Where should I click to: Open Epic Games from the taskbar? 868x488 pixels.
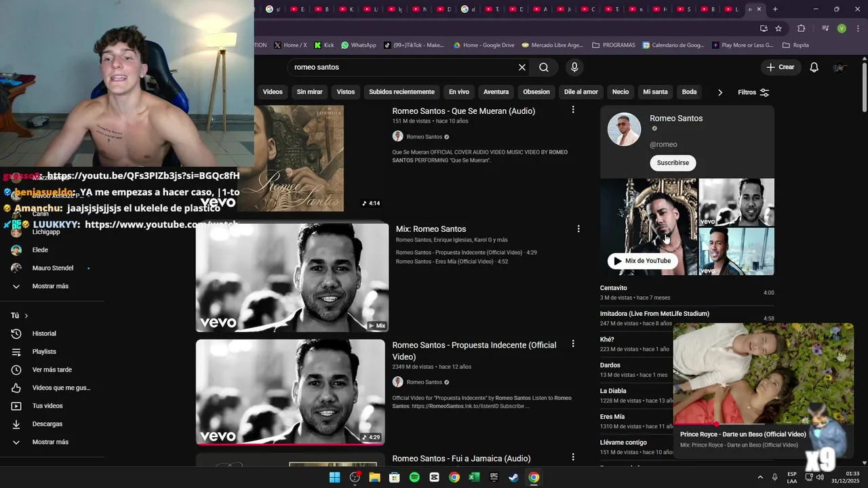click(494, 477)
